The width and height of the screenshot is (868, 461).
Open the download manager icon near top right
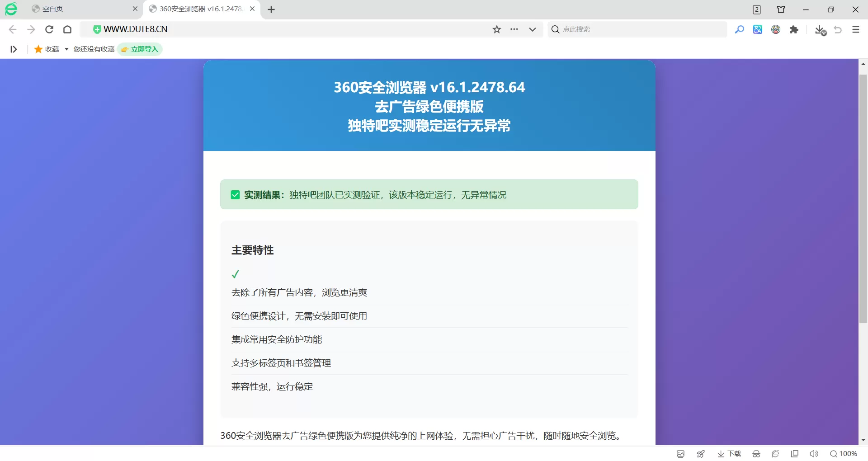(820, 29)
